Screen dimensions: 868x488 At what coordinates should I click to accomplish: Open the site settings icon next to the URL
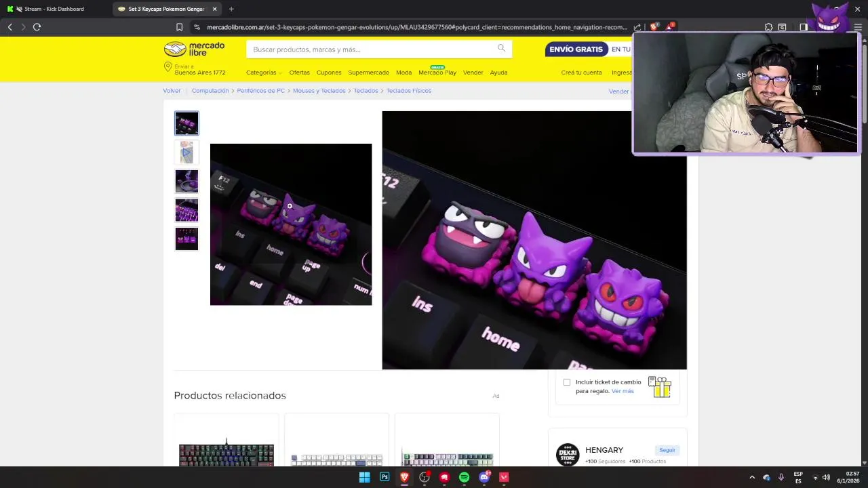point(197,27)
